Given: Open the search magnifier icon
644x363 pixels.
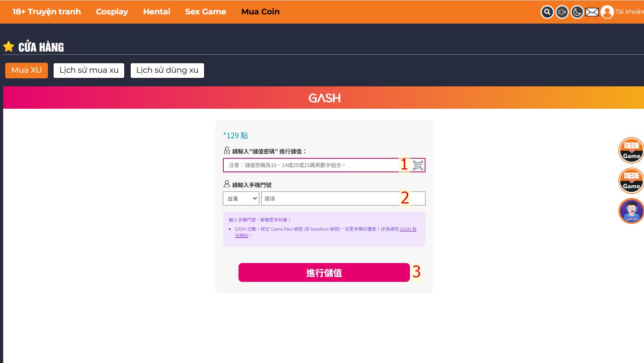Looking at the screenshot, I should 547,12.
